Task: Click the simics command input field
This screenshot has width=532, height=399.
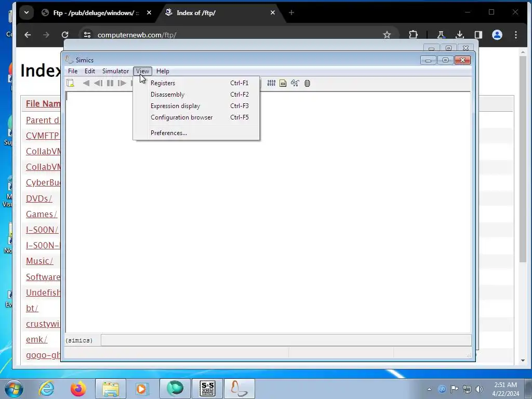Action: point(286,340)
